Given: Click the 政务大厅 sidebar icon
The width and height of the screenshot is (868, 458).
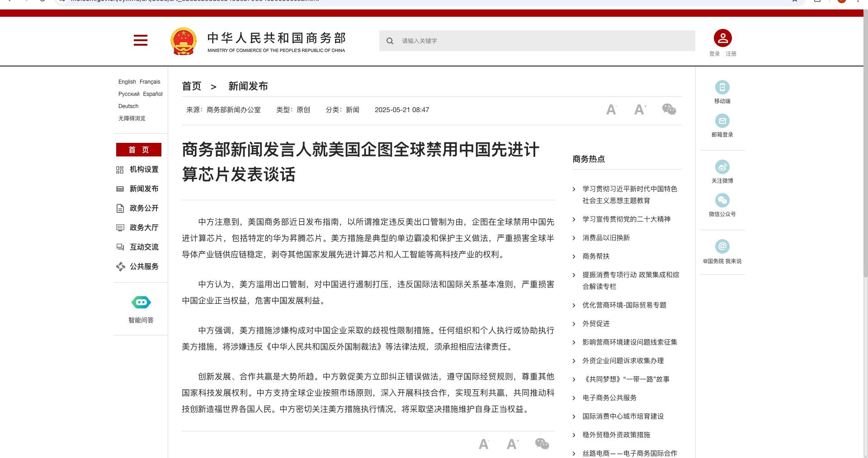Looking at the screenshot, I should (x=120, y=228).
